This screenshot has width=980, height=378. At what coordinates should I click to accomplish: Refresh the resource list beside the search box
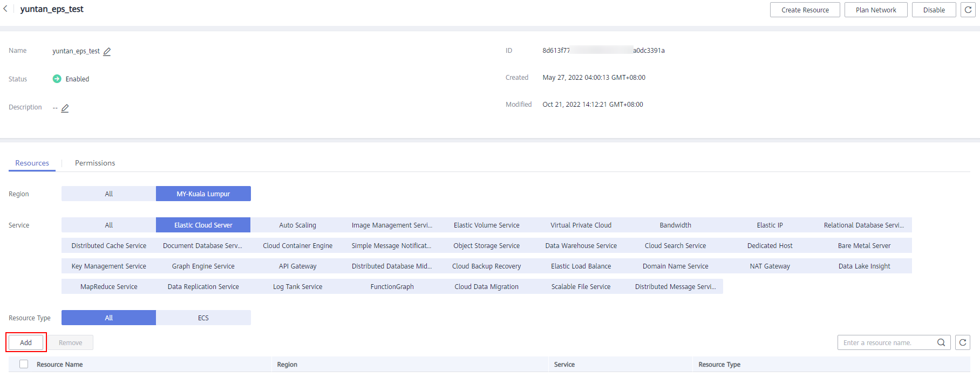963,342
